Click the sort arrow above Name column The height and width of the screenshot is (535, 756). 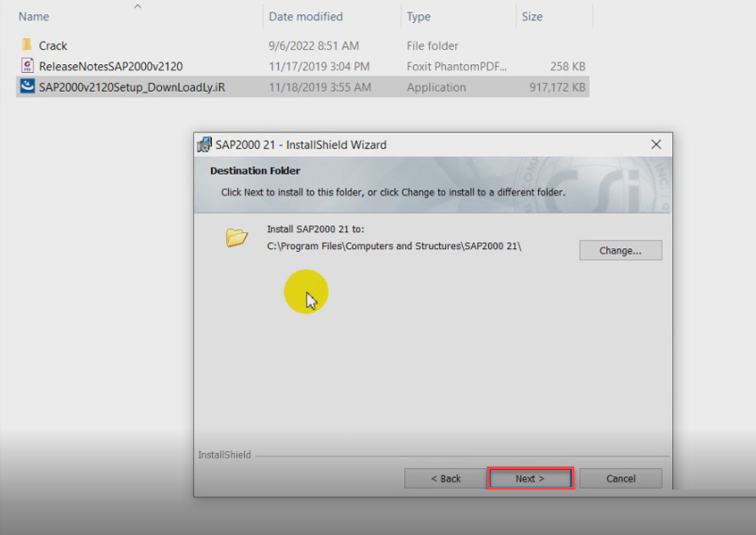click(137, 5)
